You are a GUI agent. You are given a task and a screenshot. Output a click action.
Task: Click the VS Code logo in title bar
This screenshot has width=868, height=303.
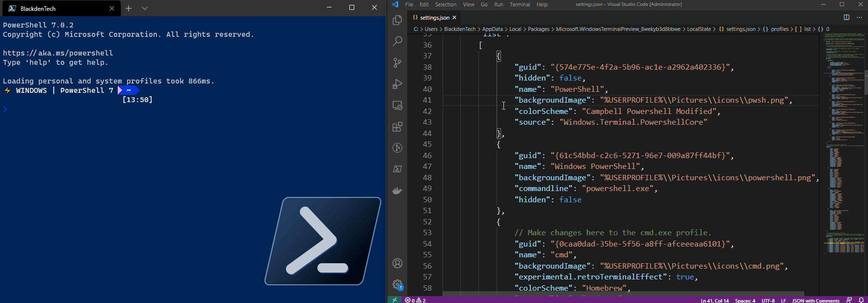coord(395,4)
